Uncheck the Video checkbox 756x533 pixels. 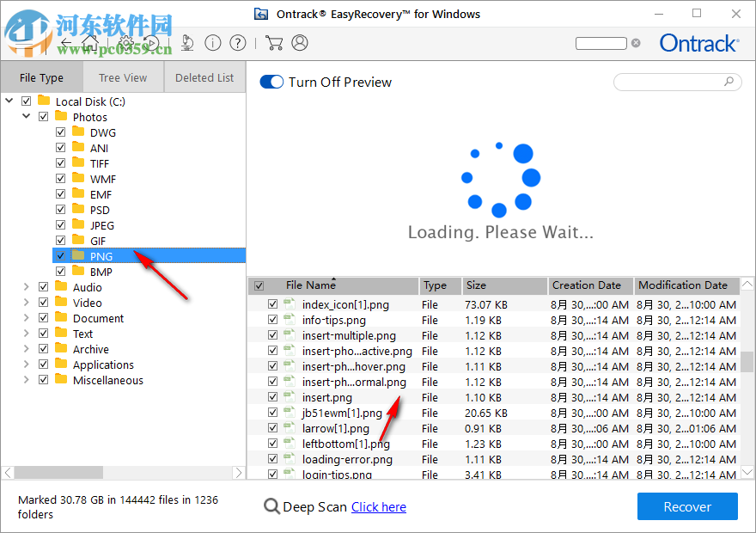(44, 302)
